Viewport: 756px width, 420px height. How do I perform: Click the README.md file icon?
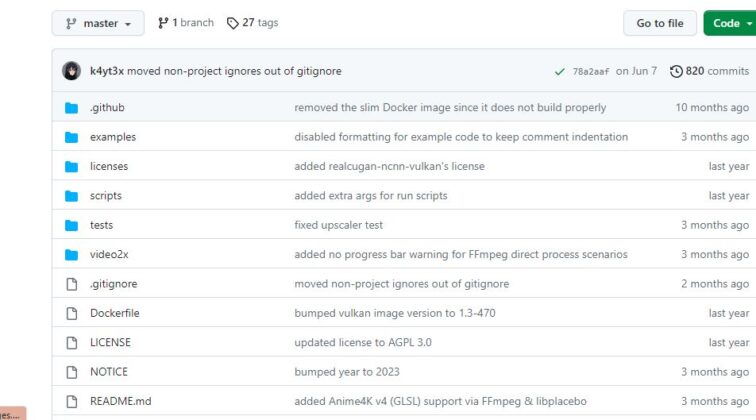[x=72, y=401]
